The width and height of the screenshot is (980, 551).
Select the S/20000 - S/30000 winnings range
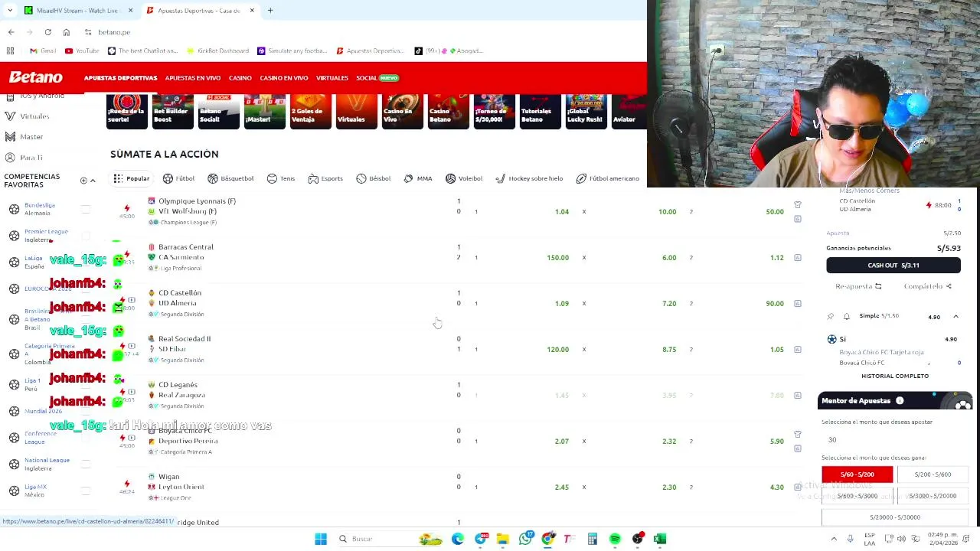pos(894,517)
